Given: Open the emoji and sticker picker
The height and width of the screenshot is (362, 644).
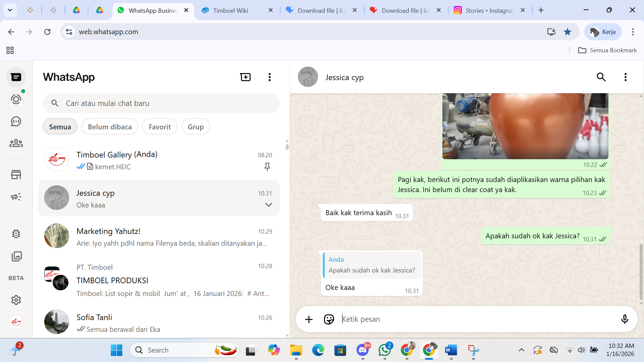Looking at the screenshot, I should [329, 319].
